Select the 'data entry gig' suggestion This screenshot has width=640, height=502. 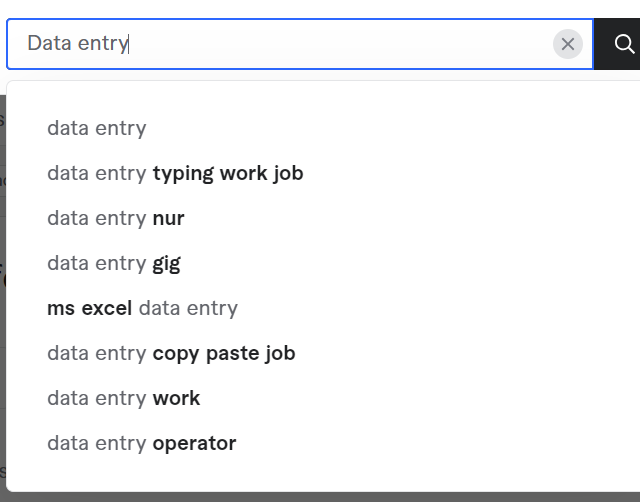point(114,263)
